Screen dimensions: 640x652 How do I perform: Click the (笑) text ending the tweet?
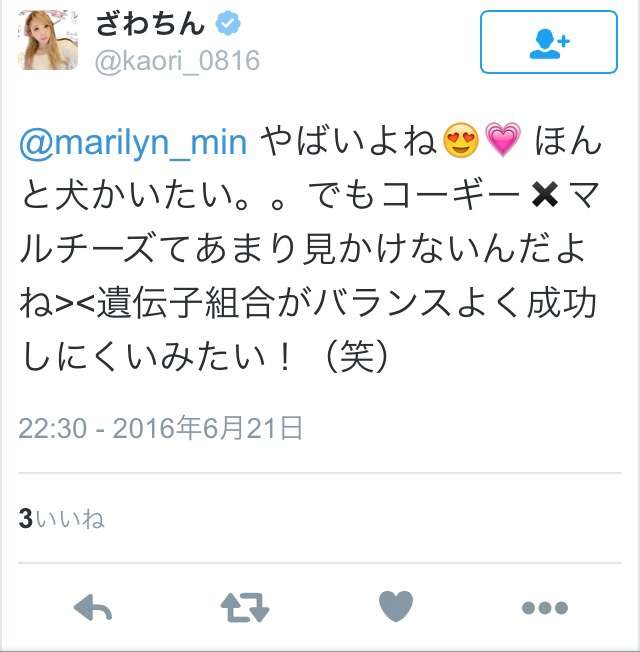(x=357, y=356)
